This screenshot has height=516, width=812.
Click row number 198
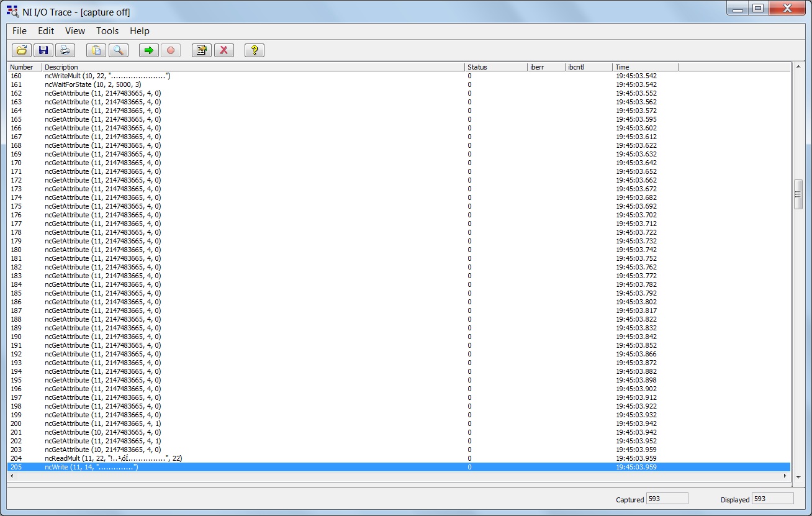(x=16, y=406)
